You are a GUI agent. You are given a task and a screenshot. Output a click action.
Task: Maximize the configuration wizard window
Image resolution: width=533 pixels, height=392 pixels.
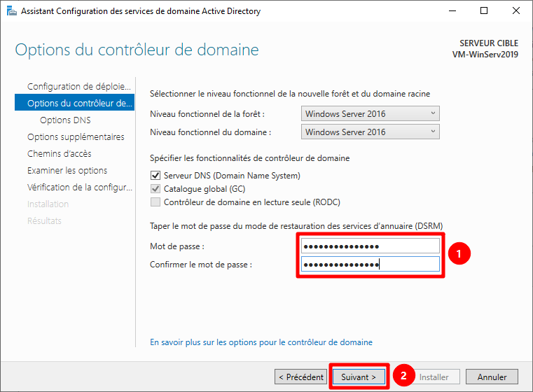[x=484, y=10]
